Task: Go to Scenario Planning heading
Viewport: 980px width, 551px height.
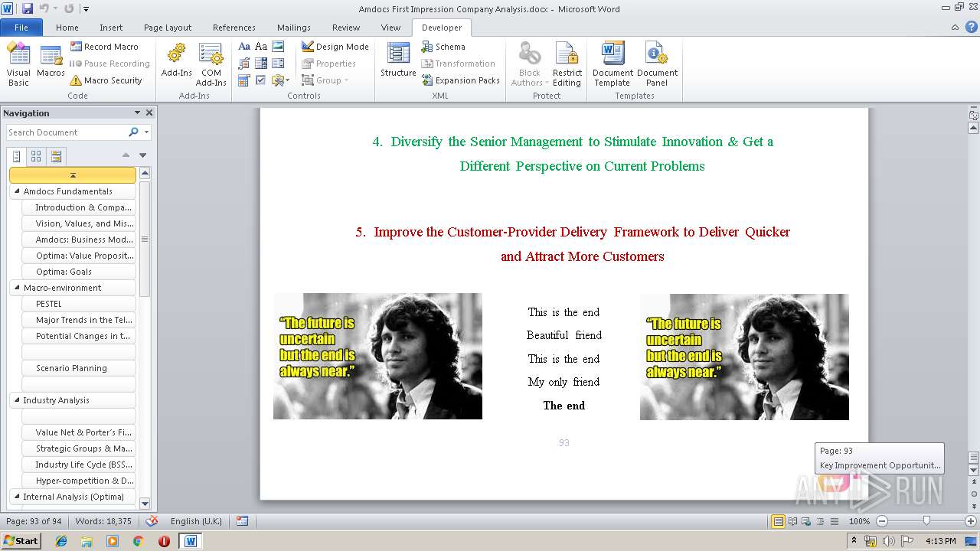Action: pyautogui.click(x=79, y=368)
